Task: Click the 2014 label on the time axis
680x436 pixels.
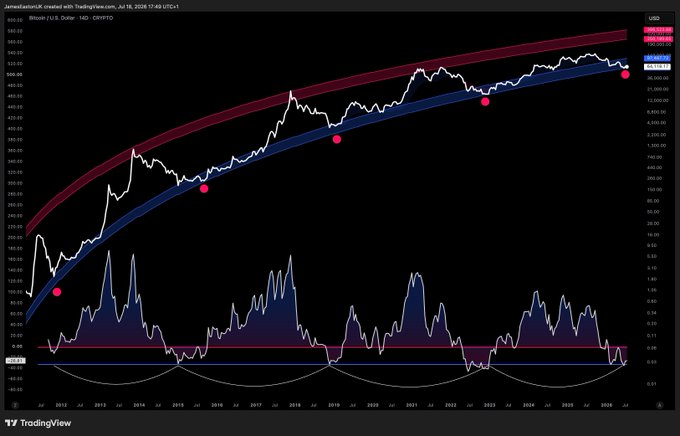Action: tap(139, 405)
